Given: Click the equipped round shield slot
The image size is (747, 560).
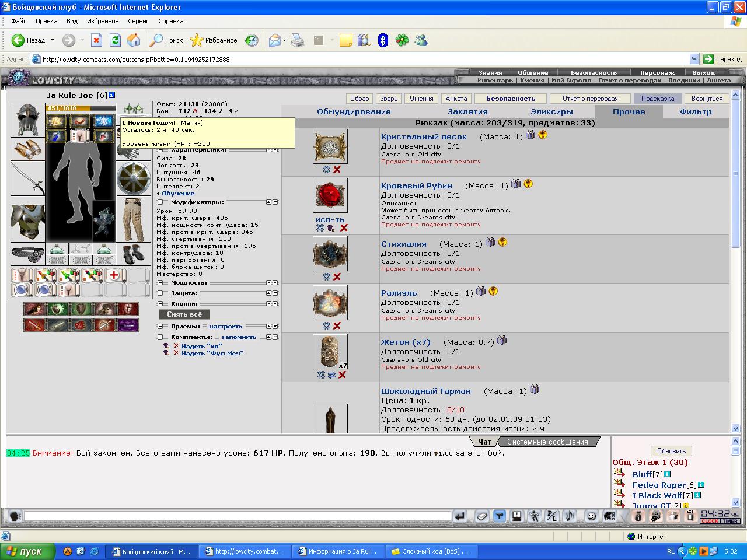Looking at the screenshot, I should coord(134,178).
